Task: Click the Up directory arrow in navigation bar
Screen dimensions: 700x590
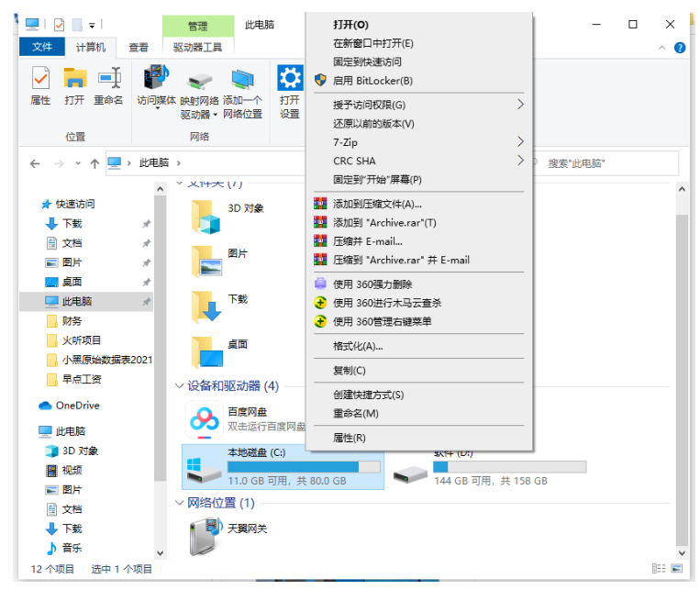Action: tap(94, 163)
